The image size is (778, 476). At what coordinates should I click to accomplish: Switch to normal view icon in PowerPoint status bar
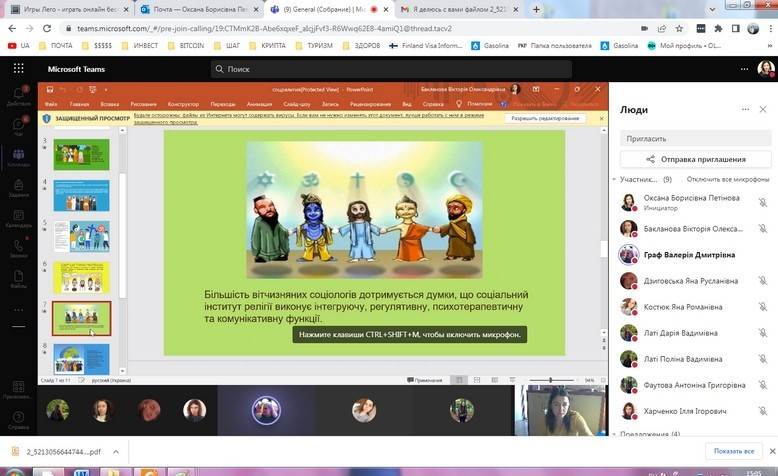tap(459, 380)
